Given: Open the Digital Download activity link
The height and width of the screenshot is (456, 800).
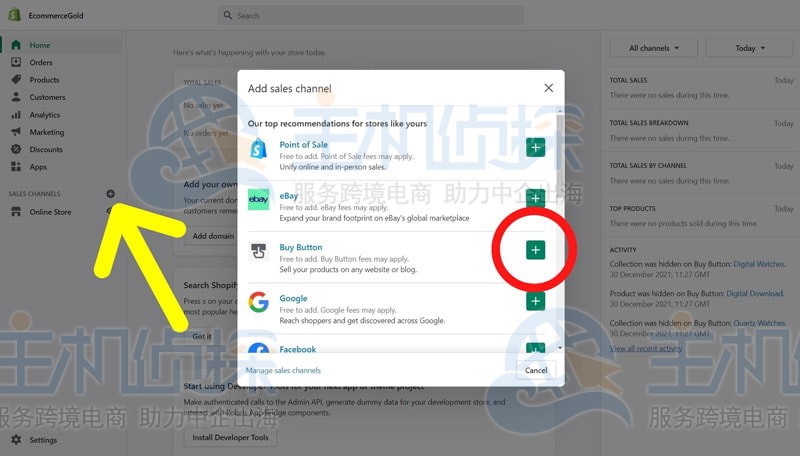Looking at the screenshot, I should [x=755, y=293].
